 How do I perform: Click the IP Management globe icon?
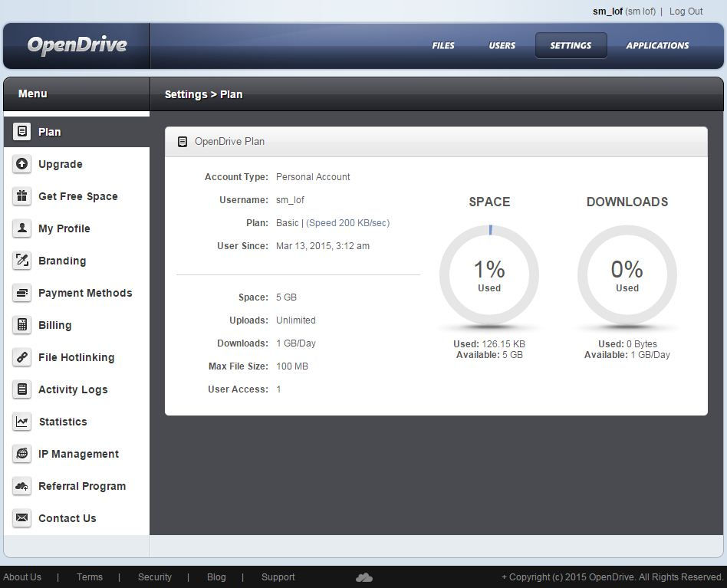click(x=21, y=454)
